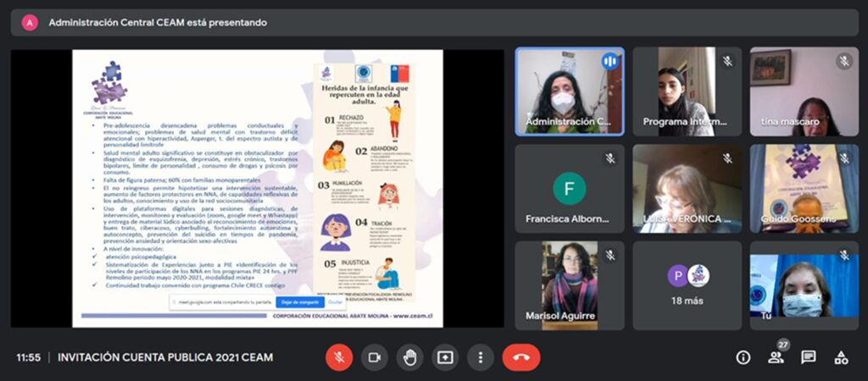Click the presenter avatar "A" in top banner

30,23
